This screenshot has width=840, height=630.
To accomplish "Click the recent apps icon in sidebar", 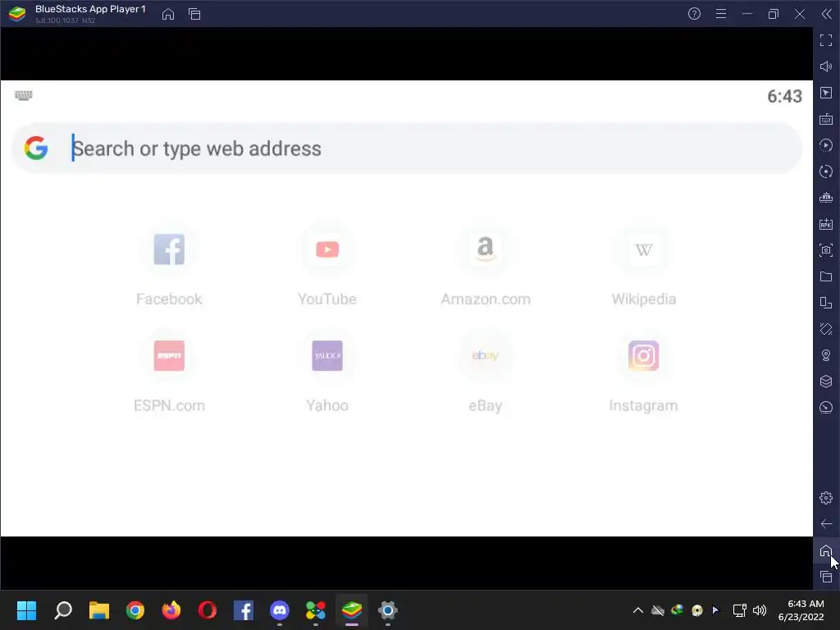I will tap(826, 577).
